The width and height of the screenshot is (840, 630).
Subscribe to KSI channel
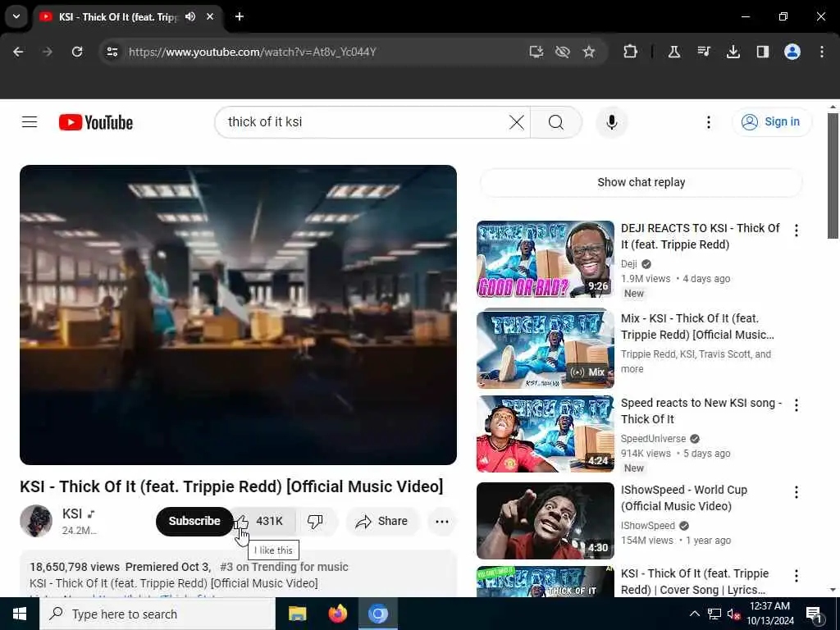194,521
